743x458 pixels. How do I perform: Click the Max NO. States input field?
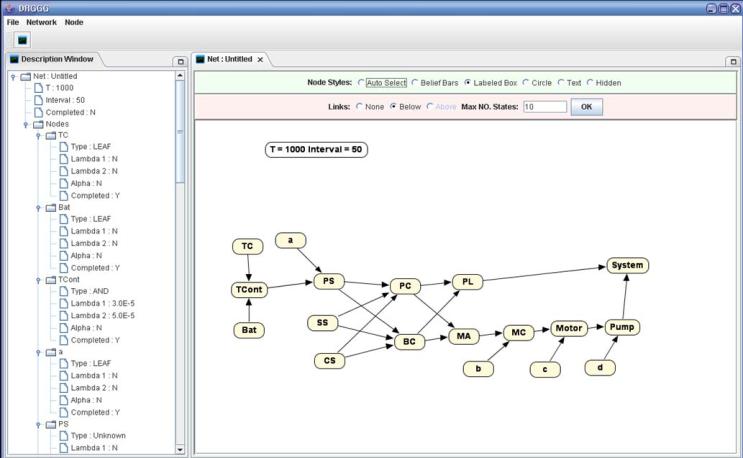pos(544,106)
